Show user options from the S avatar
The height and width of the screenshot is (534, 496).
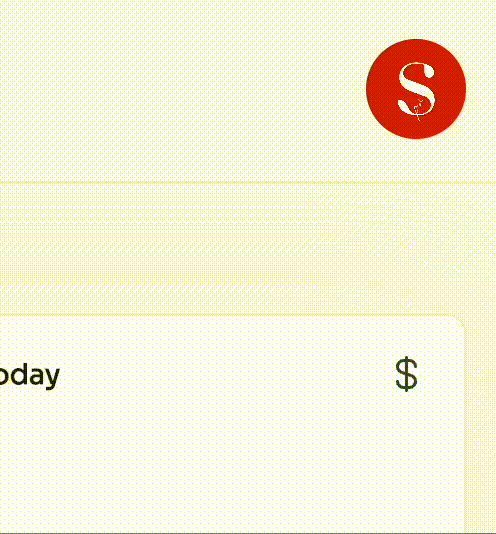pos(416,89)
